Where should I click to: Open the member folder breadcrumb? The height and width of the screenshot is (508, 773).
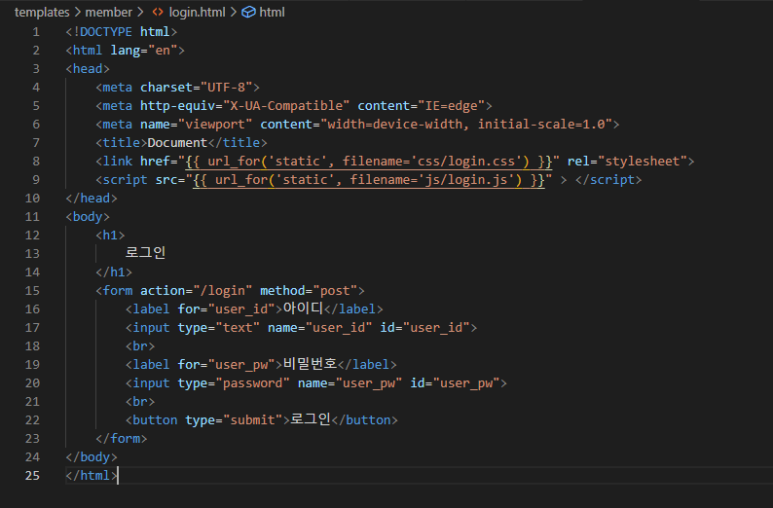click(x=108, y=12)
